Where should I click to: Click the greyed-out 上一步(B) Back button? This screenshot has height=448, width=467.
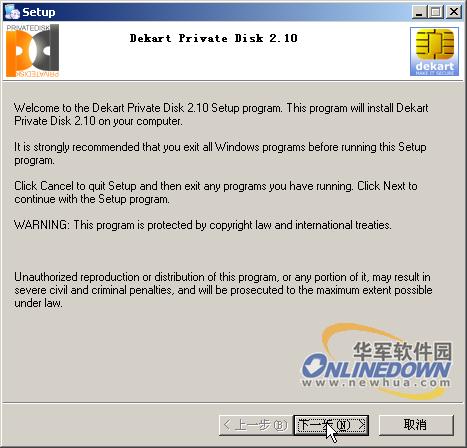(256, 425)
